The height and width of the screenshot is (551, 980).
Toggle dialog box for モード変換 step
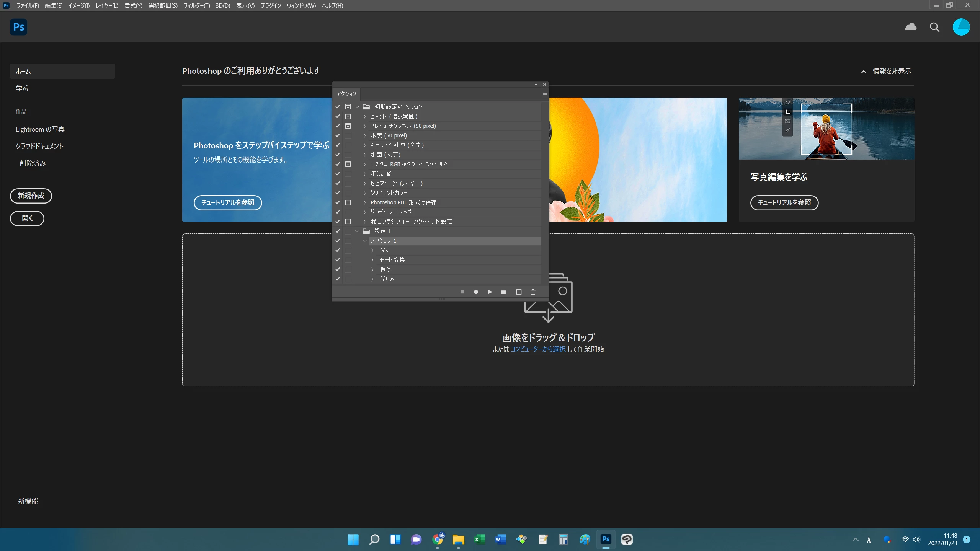348,260
